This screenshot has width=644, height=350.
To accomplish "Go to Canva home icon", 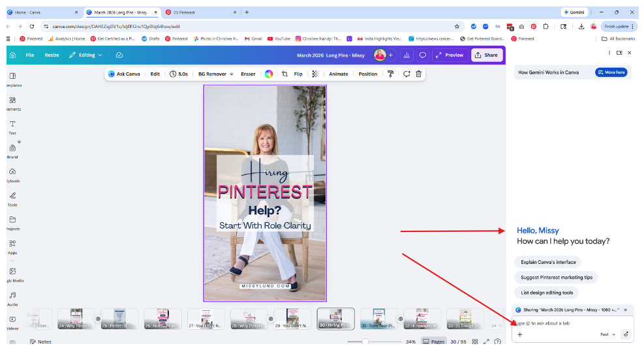I will point(12,55).
